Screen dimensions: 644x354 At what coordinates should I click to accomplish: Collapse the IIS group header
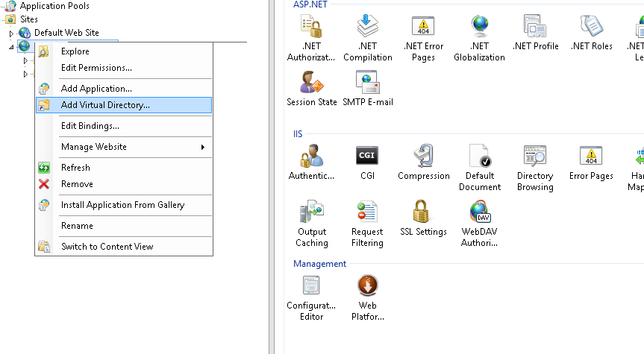click(x=298, y=134)
